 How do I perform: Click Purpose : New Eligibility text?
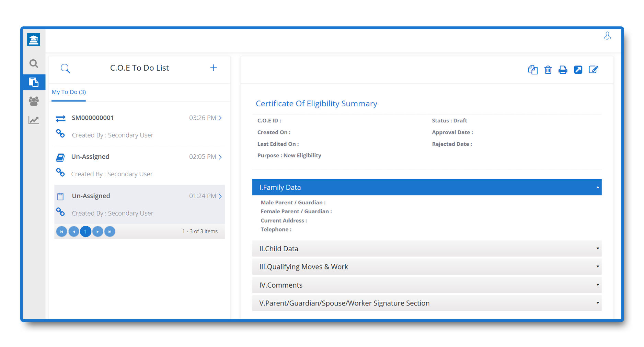[x=289, y=155]
